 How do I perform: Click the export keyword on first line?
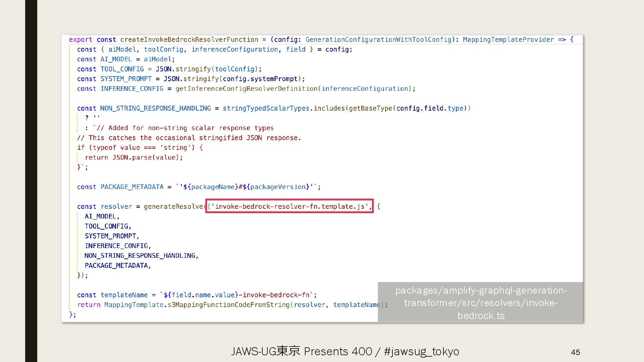coord(80,40)
